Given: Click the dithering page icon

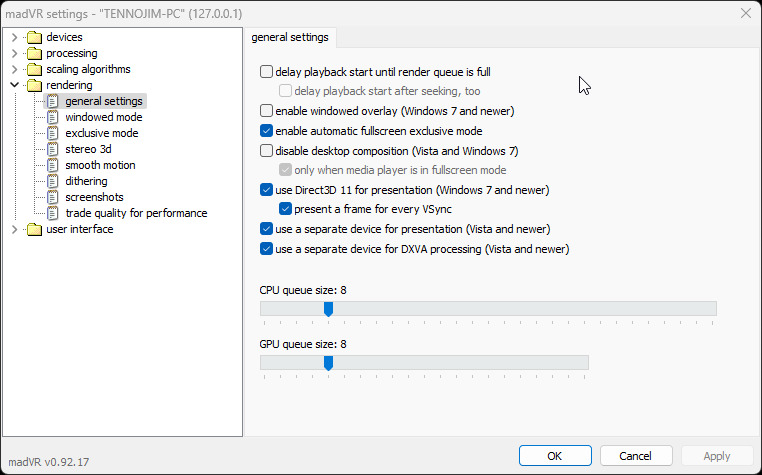Looking at the screenshot, I should (52, 181).
